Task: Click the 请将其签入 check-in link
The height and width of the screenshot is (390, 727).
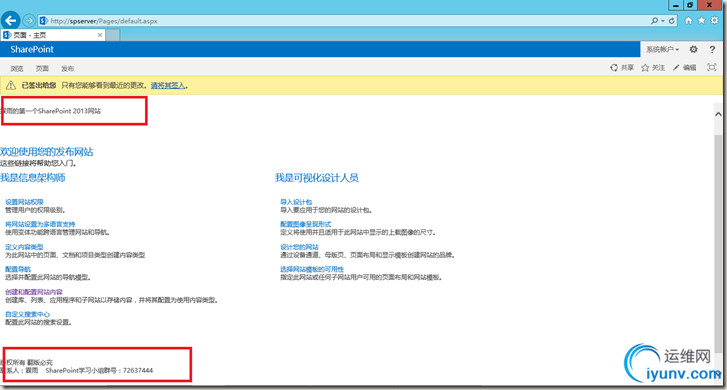Action: click(168, 85)
